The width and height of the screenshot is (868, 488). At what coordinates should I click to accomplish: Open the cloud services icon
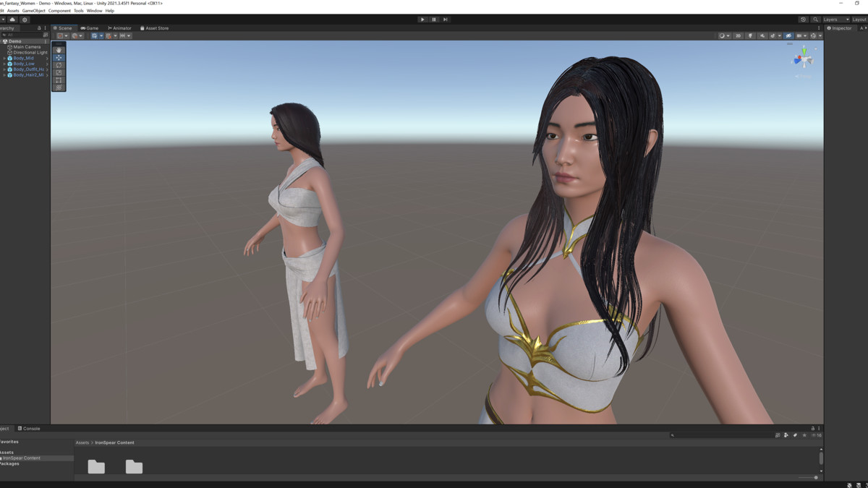13,20
